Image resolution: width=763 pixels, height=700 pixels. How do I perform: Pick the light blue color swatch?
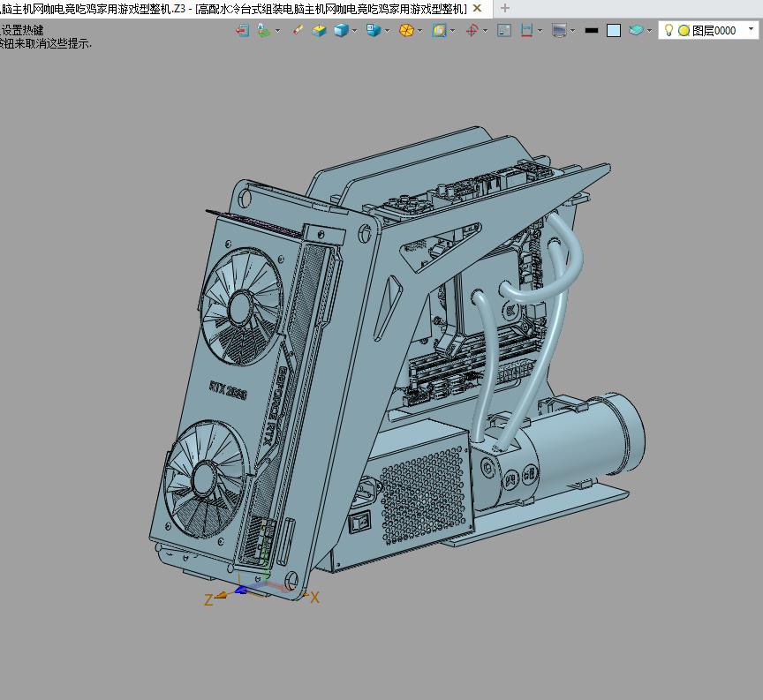point(614,30)
